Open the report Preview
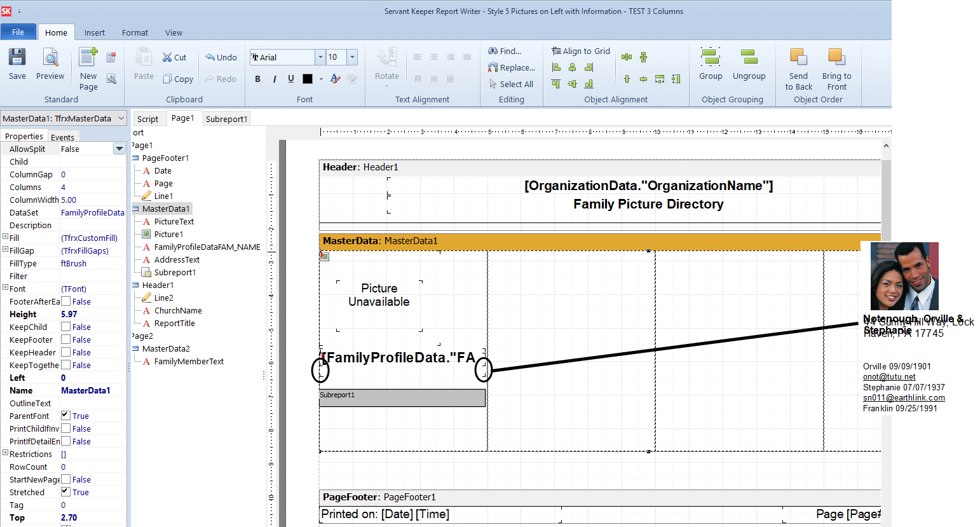 [x=50, y=64]
